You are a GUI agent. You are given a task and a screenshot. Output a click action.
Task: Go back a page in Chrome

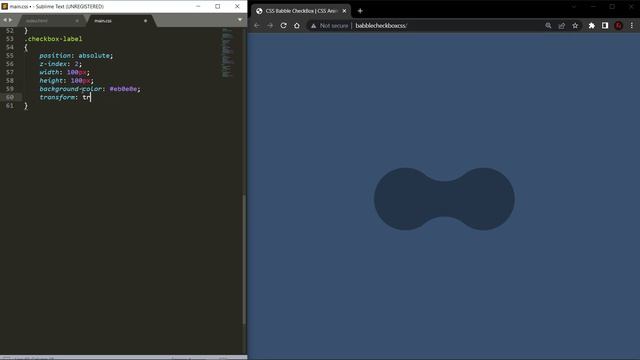(x=257, y=25)
